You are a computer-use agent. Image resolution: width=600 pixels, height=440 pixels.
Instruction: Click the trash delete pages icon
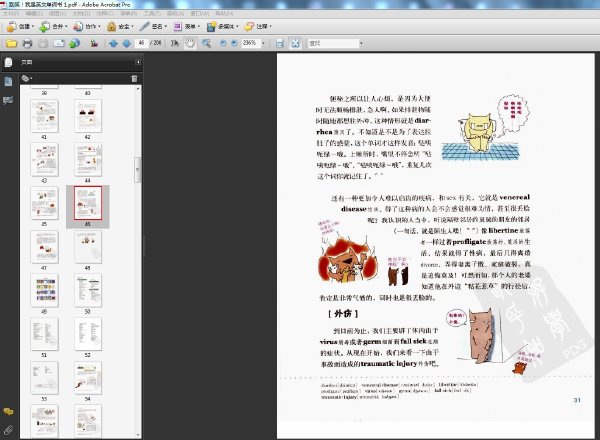pyautogui.click(x=134, y=78)
